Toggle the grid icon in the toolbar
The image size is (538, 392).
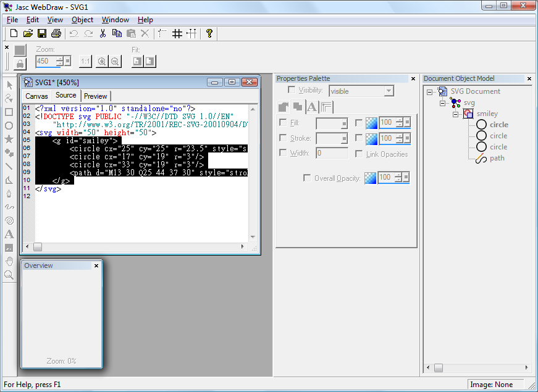coord(177,33)
